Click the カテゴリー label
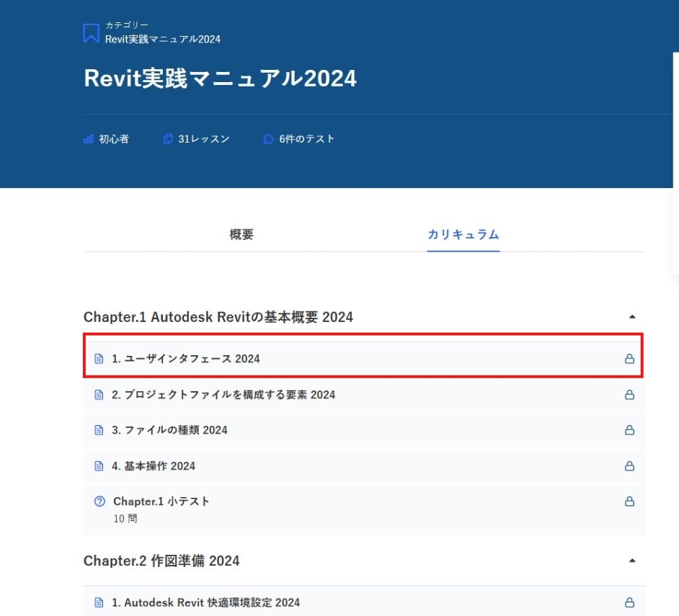 [x=126, y=25]
